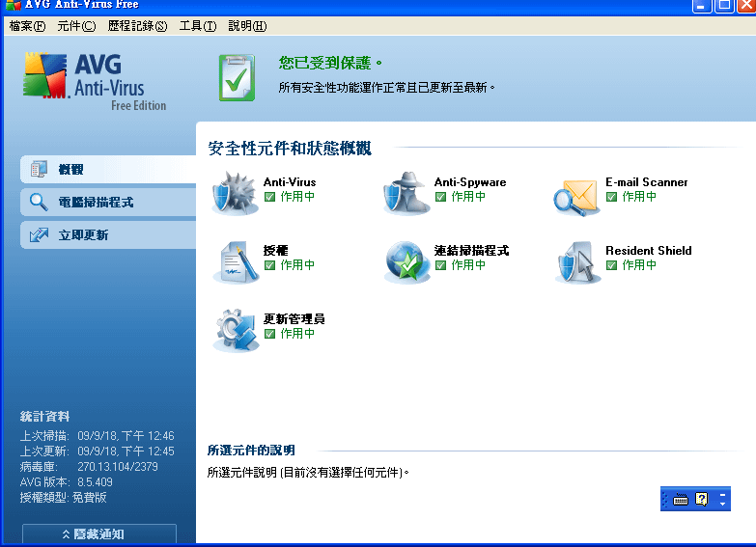
Task: Open the 歷程記錄(S) menu
Action: tap(137, 26)
